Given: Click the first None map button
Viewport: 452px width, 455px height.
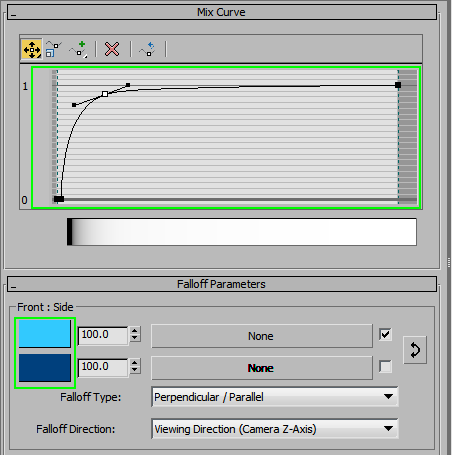Looking at the screenshot, I should (262, 336).
